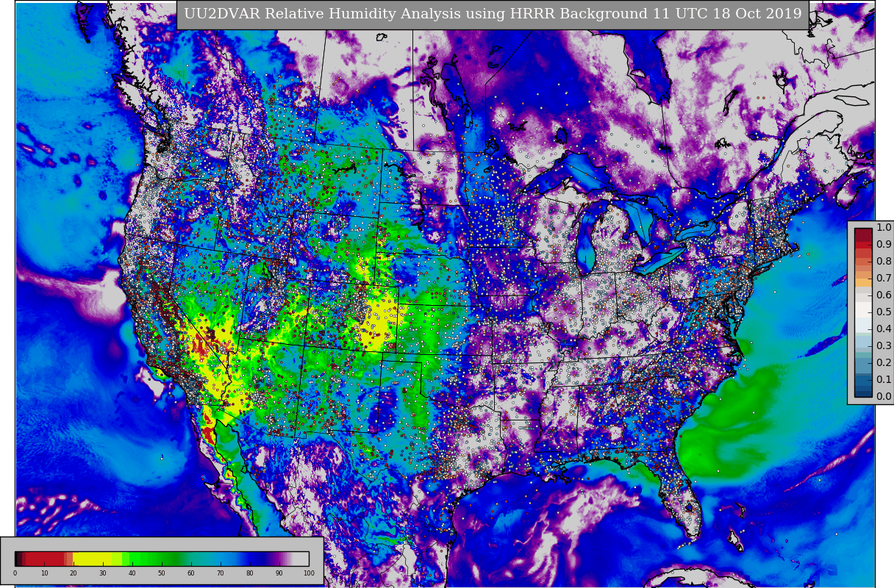The width and height of the screenshot is (894, 588).
Task: Pick the orange swatch beside 0.7 on right colorbar
Action: (x=863, y=282)
